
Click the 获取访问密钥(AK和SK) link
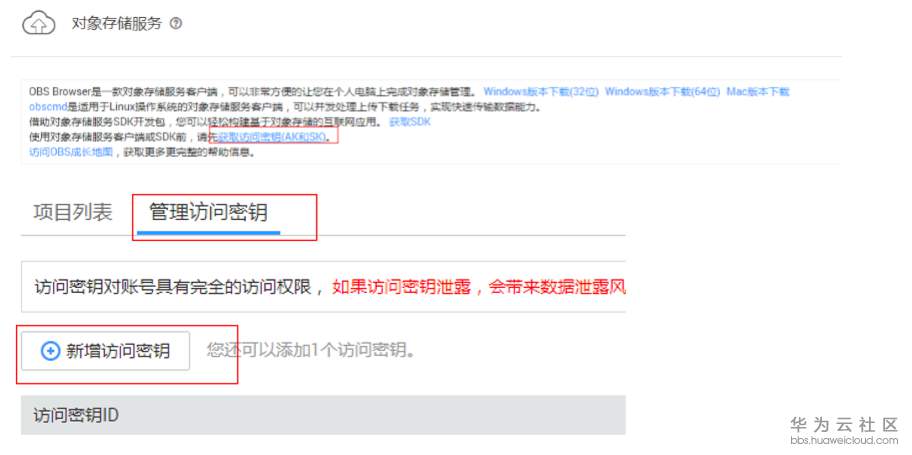pos(270,137)
